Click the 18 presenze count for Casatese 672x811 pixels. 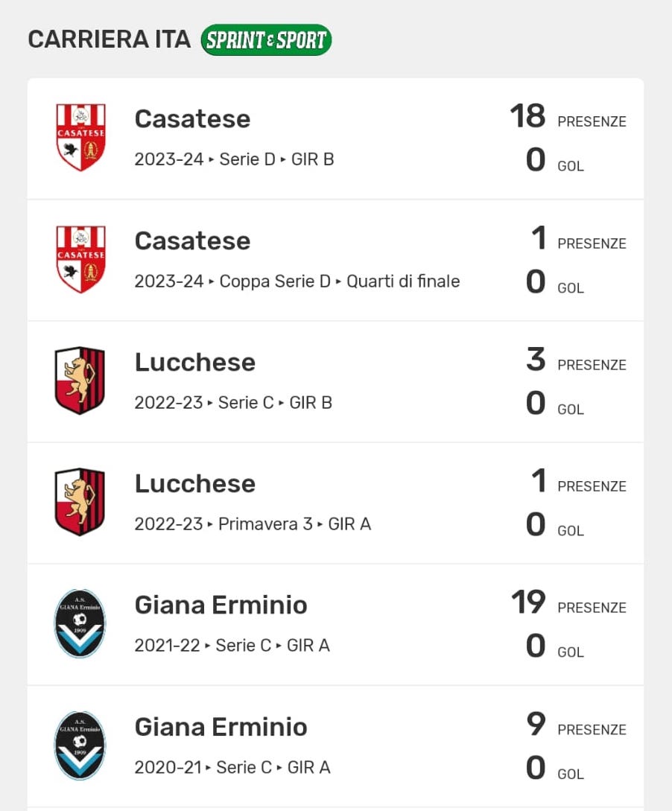527,117
